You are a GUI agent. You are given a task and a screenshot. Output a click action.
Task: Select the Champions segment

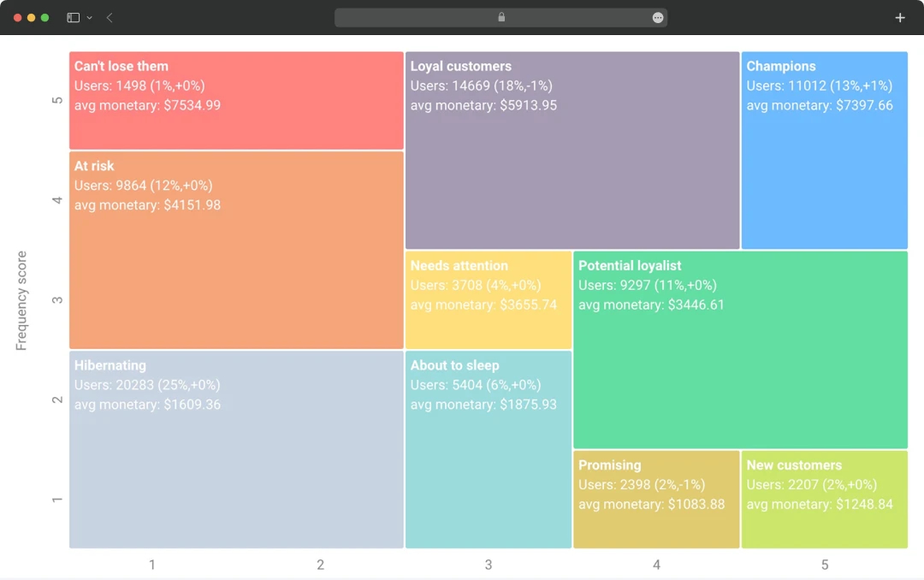coord(824,150)
